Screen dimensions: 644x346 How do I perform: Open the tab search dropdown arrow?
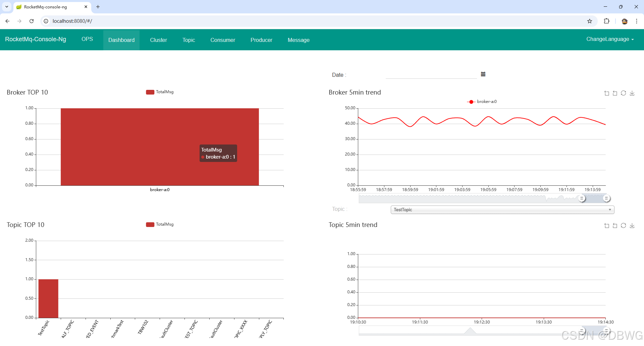tap(7, 7)
